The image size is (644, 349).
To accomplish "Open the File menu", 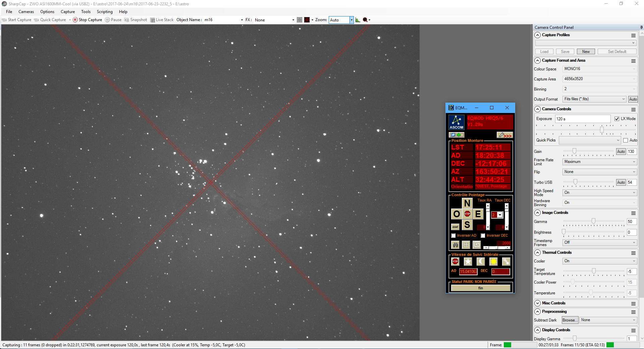I will click(x=9, y=12).
